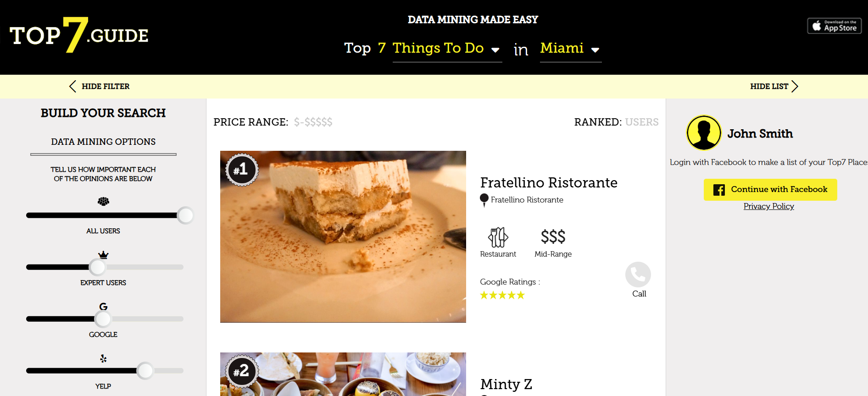
Task: Click John Smith profile avatar
Action: tap(704, 133)
